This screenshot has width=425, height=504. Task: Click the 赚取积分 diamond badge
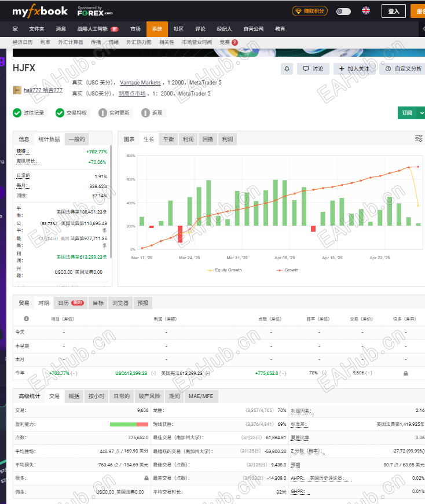click(x=310, y=11)
